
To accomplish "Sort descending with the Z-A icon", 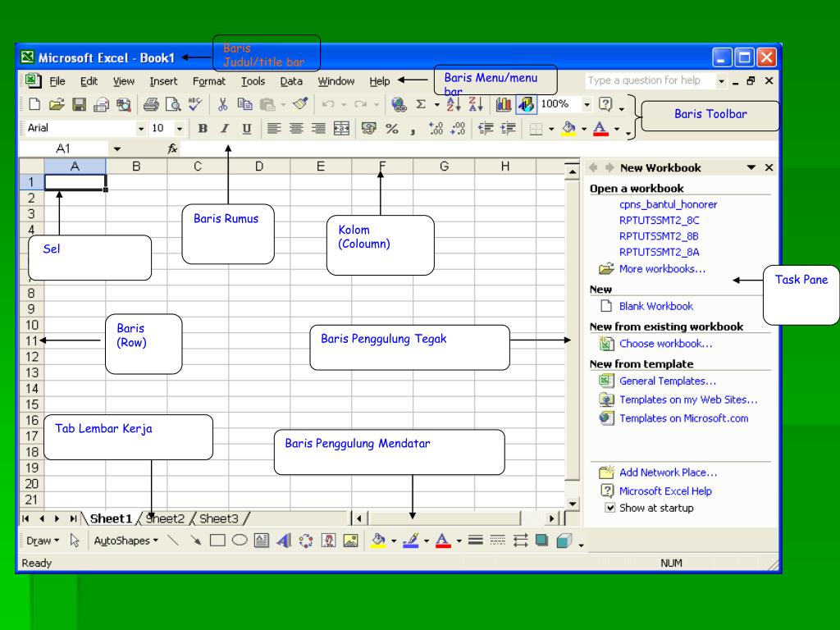I will coord(475,104).
